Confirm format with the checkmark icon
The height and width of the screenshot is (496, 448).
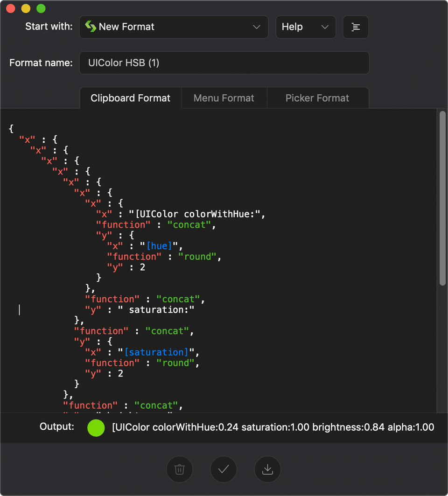224,469
